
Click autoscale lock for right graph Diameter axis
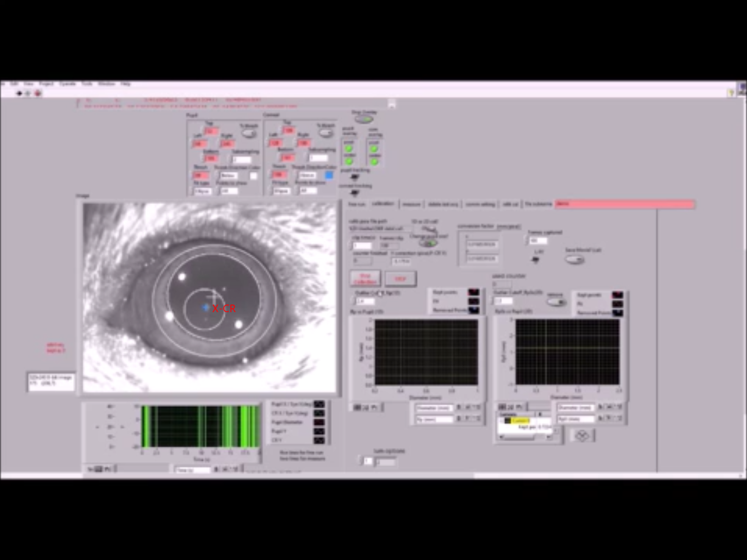[600, 407]
